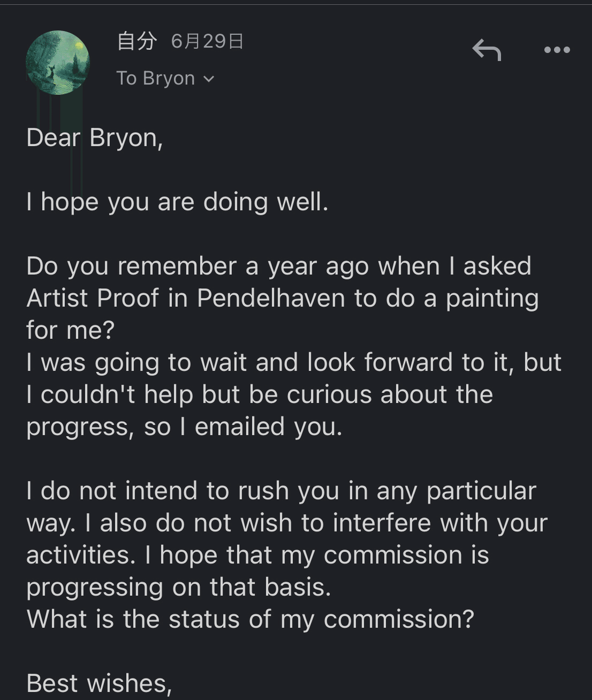Tap the reply arrow icon
The width and height of the screenshot is (592, 700).
(487, 50)
